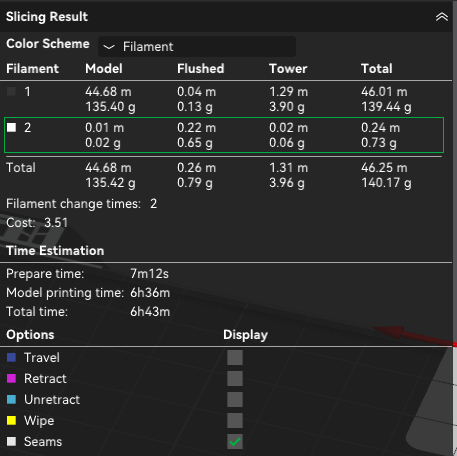
Task: Click the yellow Wipe color icon
Action: (x=11, y=421)
